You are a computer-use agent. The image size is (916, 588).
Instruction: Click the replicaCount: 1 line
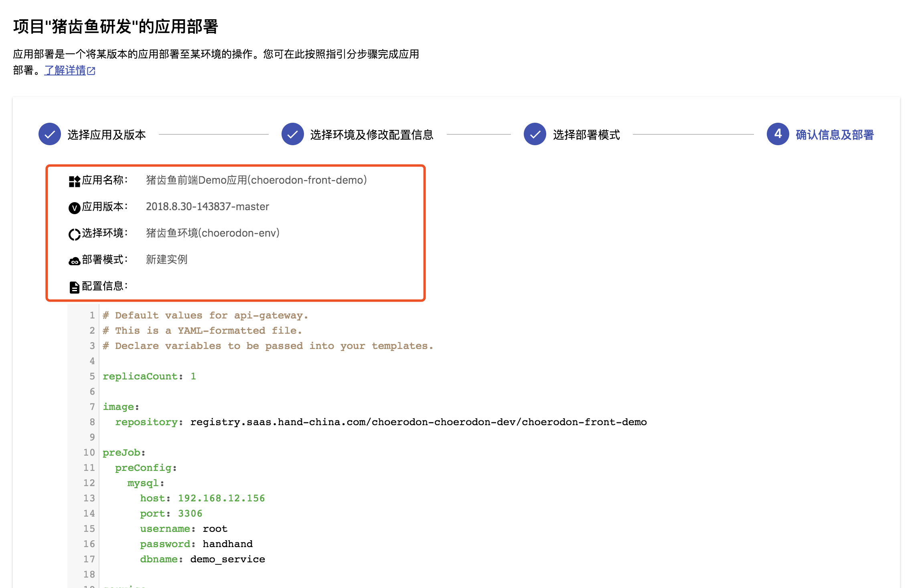point(149,376)
